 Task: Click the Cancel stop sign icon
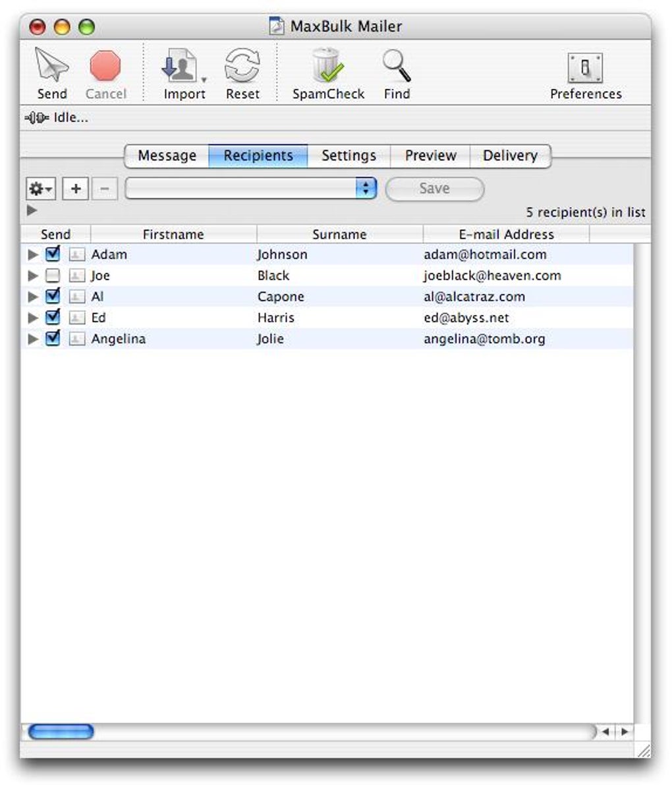tap(105, 66)
